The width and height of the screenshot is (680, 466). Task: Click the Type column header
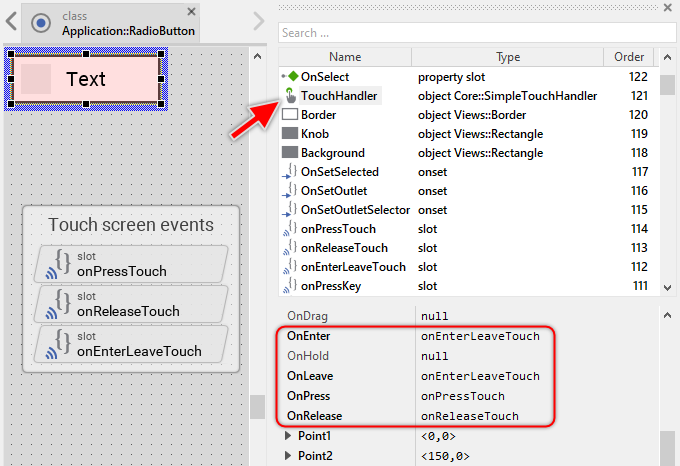508,57
